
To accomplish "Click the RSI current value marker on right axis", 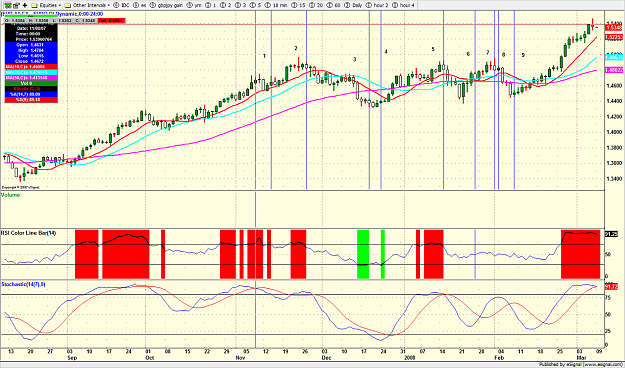I will tap(611, 234).
